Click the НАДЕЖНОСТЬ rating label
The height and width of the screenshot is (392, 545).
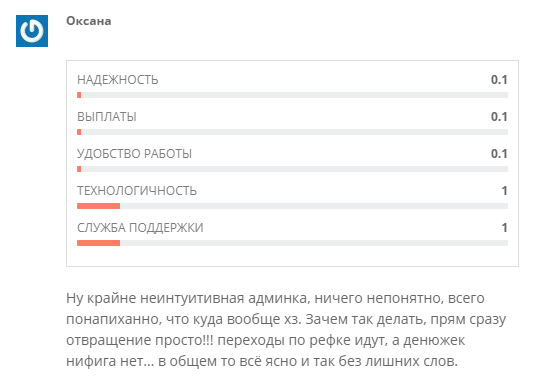[117, 80]
